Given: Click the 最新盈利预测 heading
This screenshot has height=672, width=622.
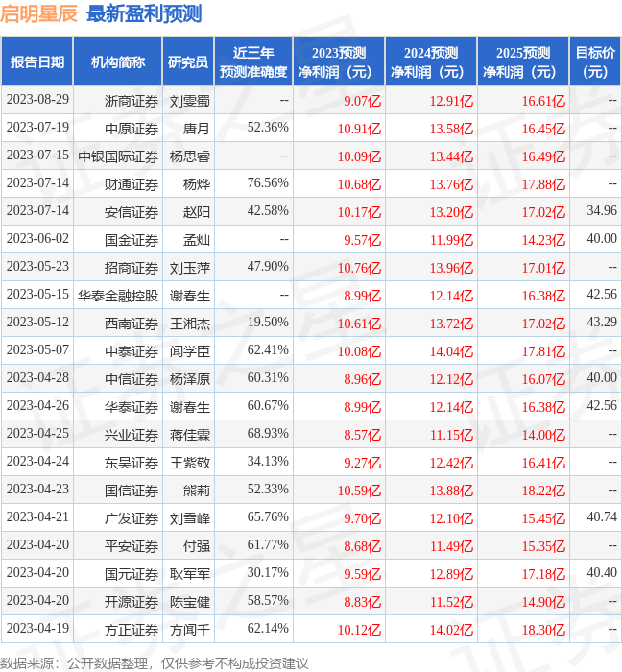Looking at the screenshot, I should click(x=144, y=13).
